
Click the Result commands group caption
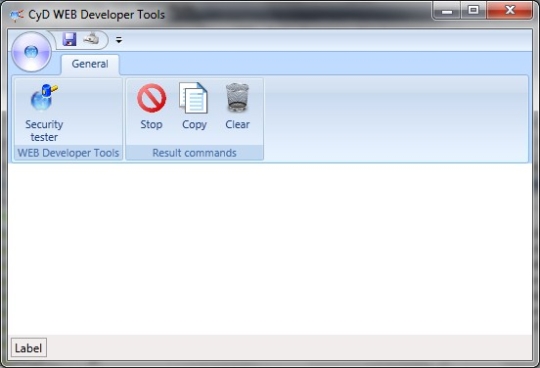195,153
